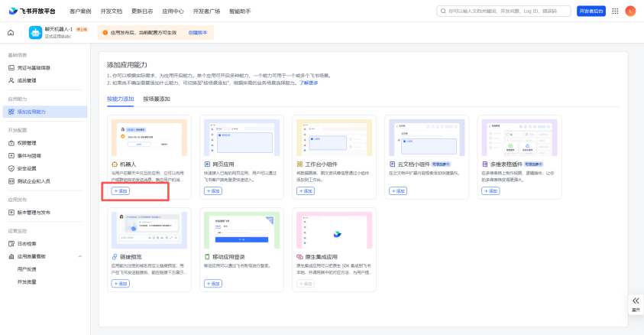Open 成员管理 in the sidebar
The image size is (644, 335).
click(x=27, y=80)
